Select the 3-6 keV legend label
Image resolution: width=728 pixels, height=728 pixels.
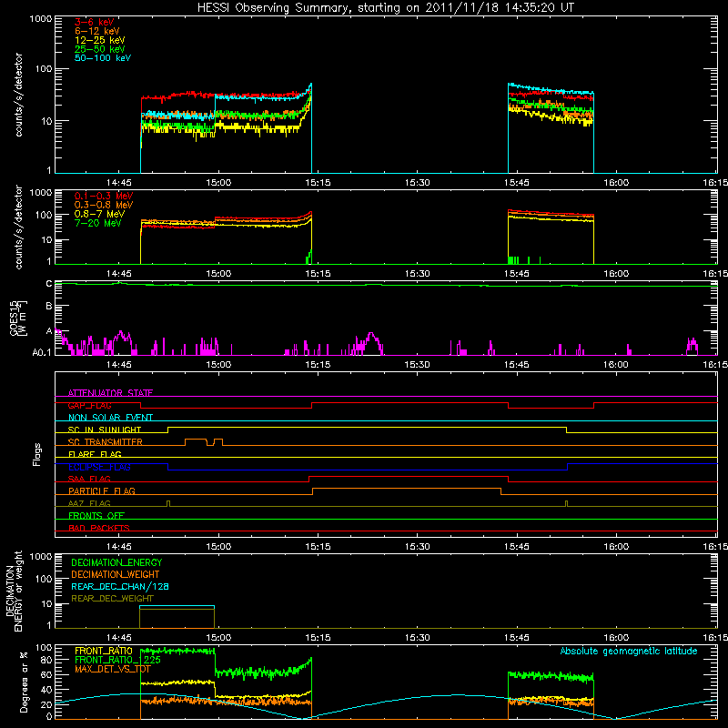click(x=95, y=22)
